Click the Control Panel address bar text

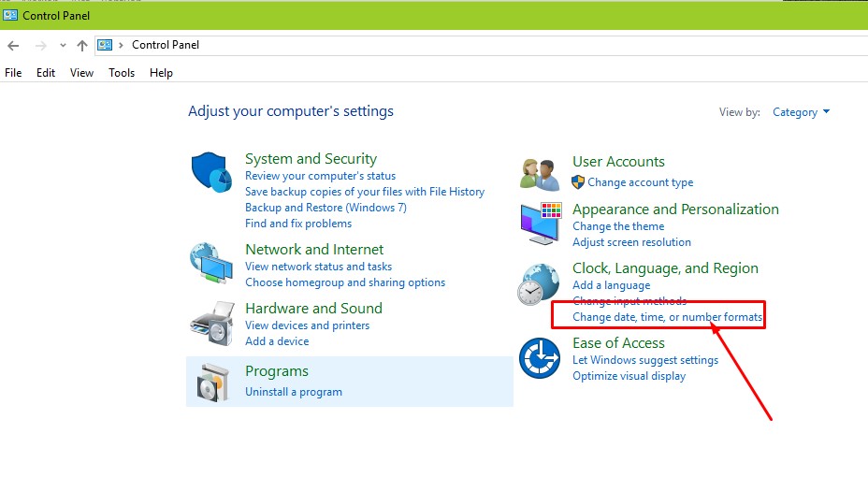[166, 45]
